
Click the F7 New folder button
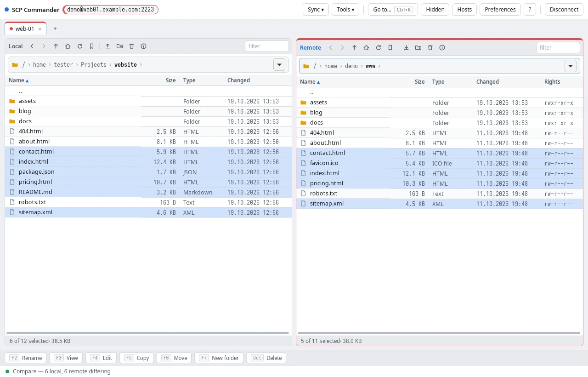tap(219, 358)
